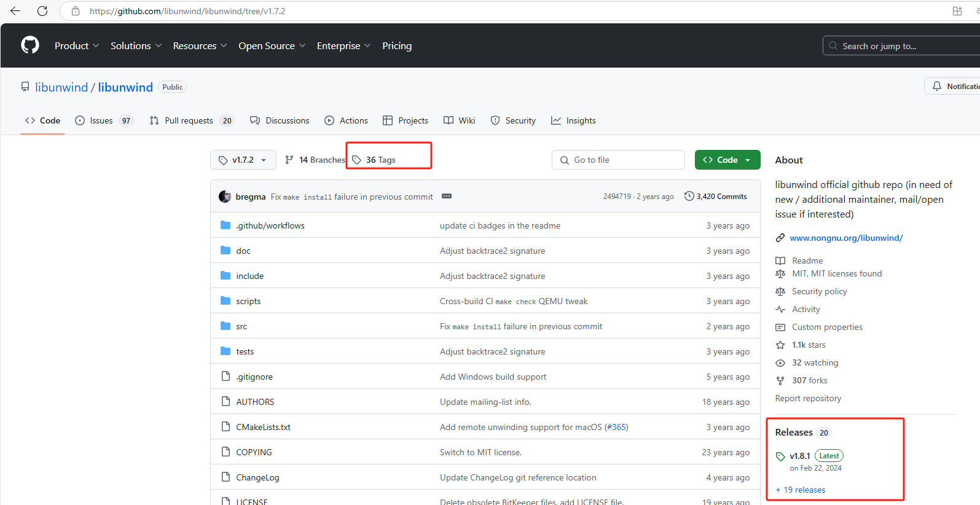Click the browser address bar URL

tap(187, 11)
